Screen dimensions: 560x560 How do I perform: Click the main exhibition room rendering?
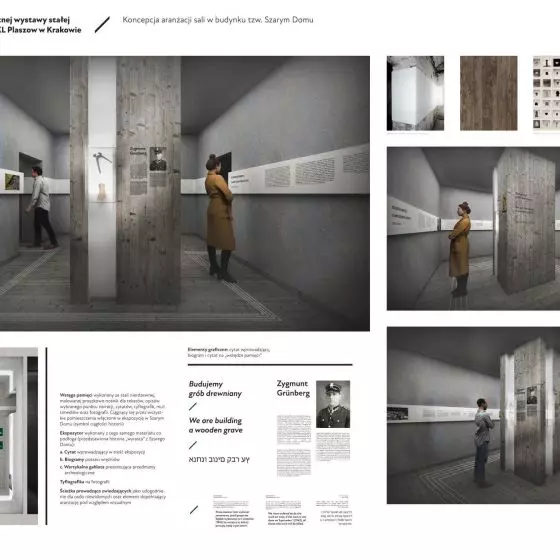(185, 193)
